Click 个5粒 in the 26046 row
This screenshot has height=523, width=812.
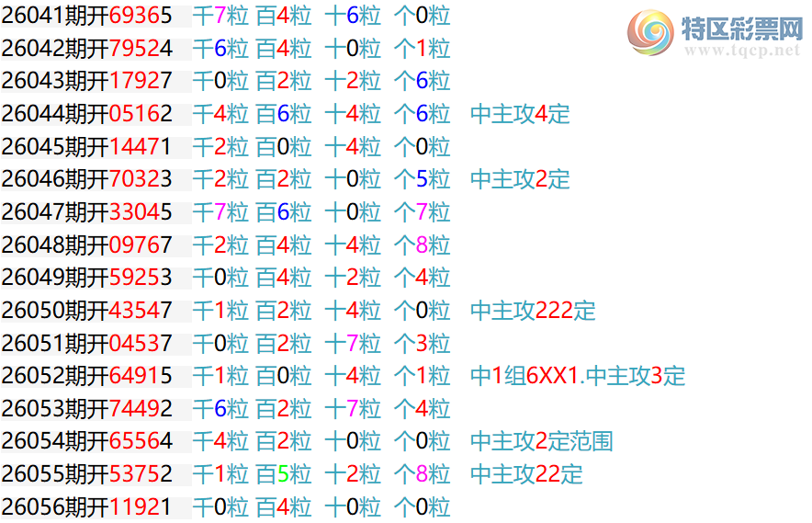[x=422, y=179]
